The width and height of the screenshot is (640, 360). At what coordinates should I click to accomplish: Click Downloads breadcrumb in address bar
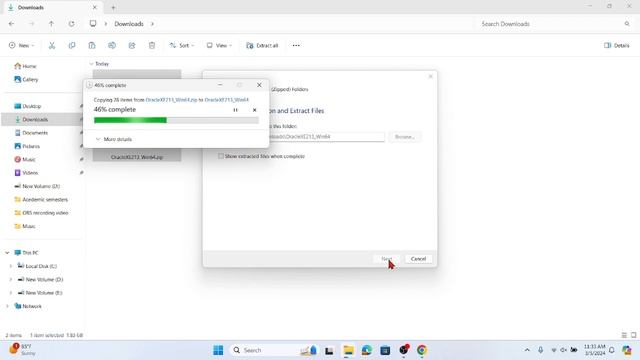point(129,24)
